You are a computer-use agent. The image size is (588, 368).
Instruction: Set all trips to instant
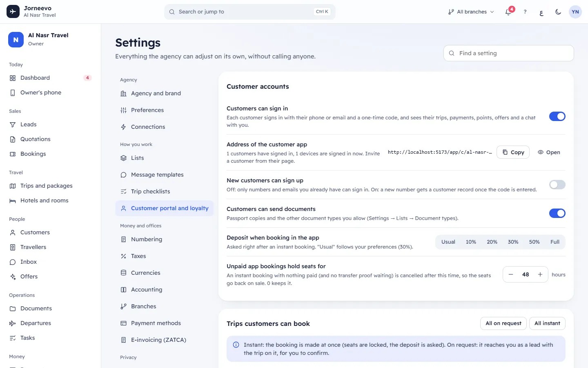click(547, 323)
